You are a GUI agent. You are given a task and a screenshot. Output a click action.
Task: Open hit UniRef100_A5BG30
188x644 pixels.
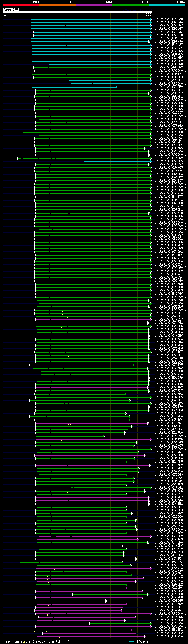coord(169,35)
